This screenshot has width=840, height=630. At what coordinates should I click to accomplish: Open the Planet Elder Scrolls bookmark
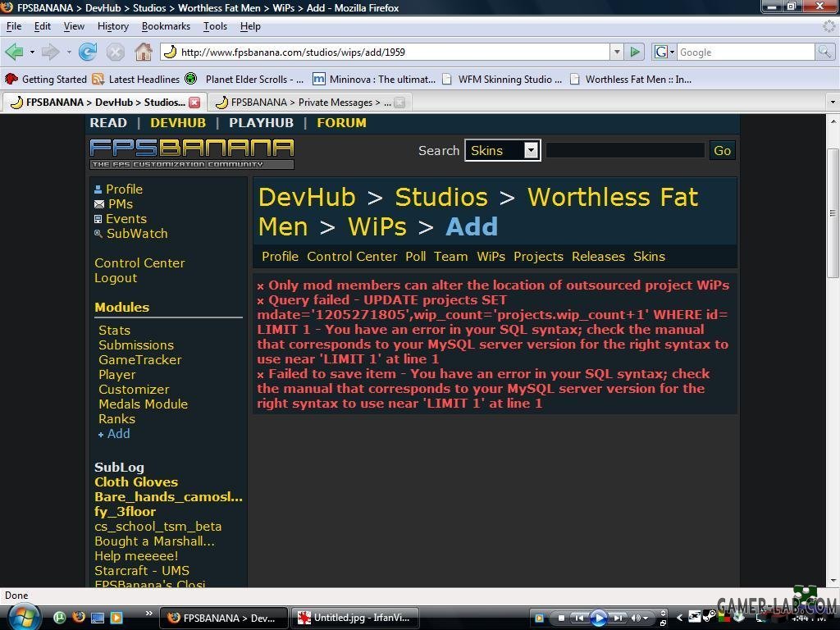pyautogui.click(x=244, y=80)
